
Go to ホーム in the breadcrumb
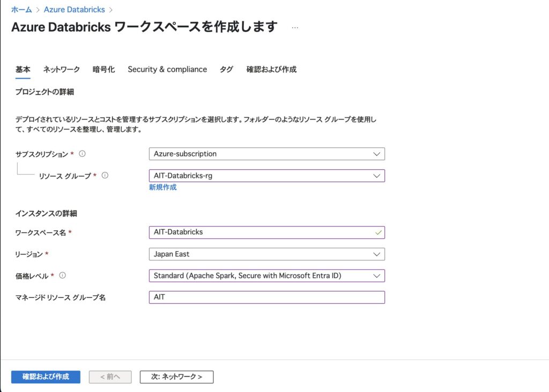(x=21, y=10)
